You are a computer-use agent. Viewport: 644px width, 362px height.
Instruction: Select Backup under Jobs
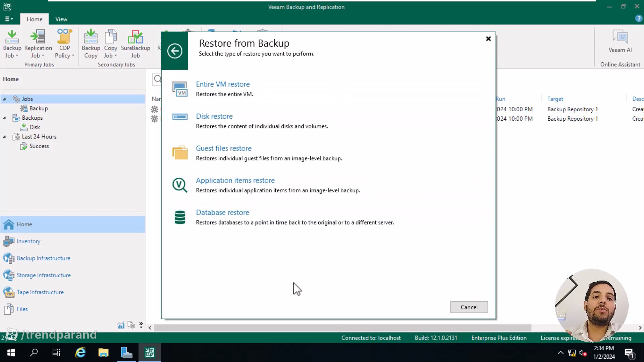coord(39,108)
